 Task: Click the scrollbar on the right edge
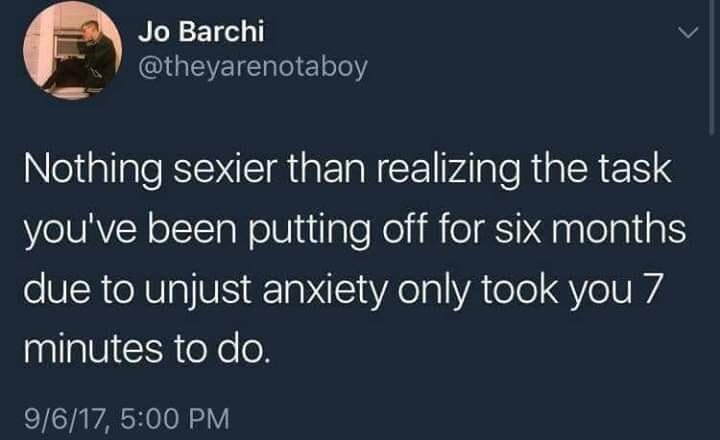tap(710, 67)
